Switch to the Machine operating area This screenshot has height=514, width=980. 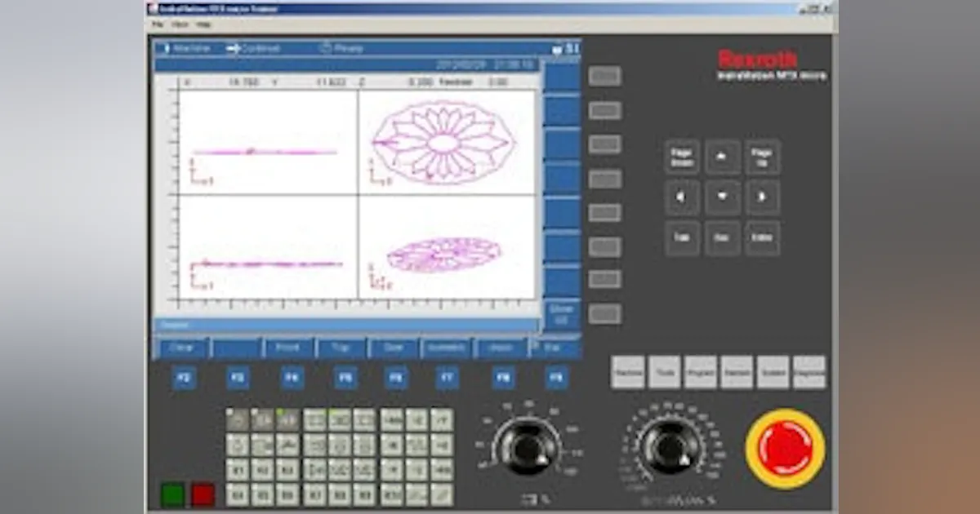click(628, 372)
